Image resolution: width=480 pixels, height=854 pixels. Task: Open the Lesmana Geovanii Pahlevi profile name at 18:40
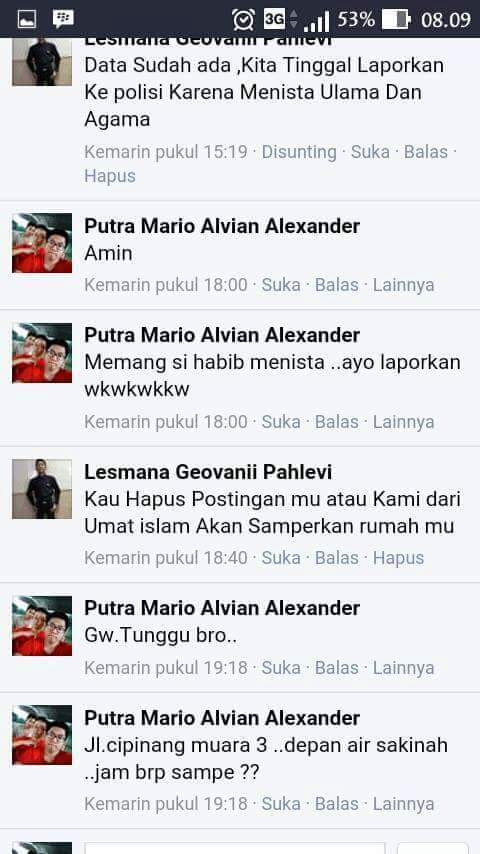click(208, 472)
